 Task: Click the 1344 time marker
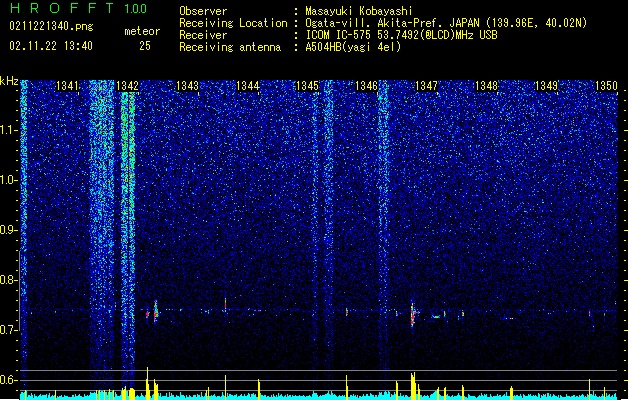tap(248, 86)
